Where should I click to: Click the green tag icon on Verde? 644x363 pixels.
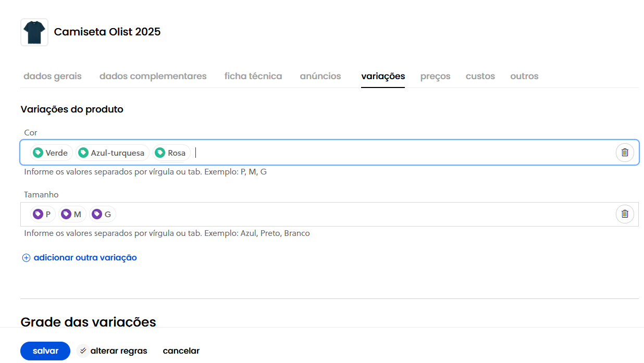(x=38, y=153)
